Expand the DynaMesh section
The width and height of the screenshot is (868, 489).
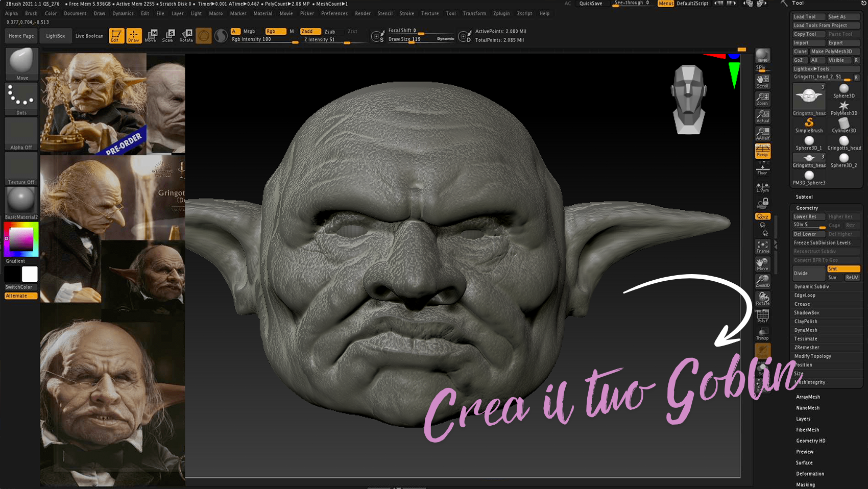pyautogui.click(x=806, y=330)
